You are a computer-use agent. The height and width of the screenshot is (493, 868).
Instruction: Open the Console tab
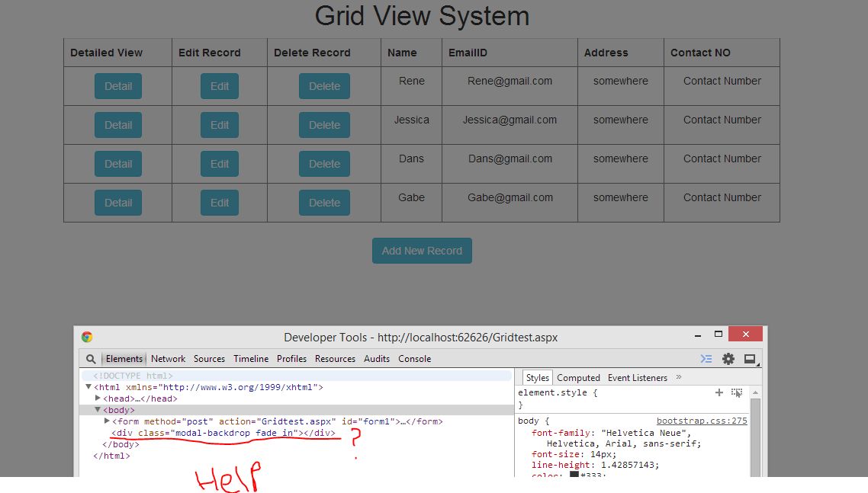click(x=415, y=359)
